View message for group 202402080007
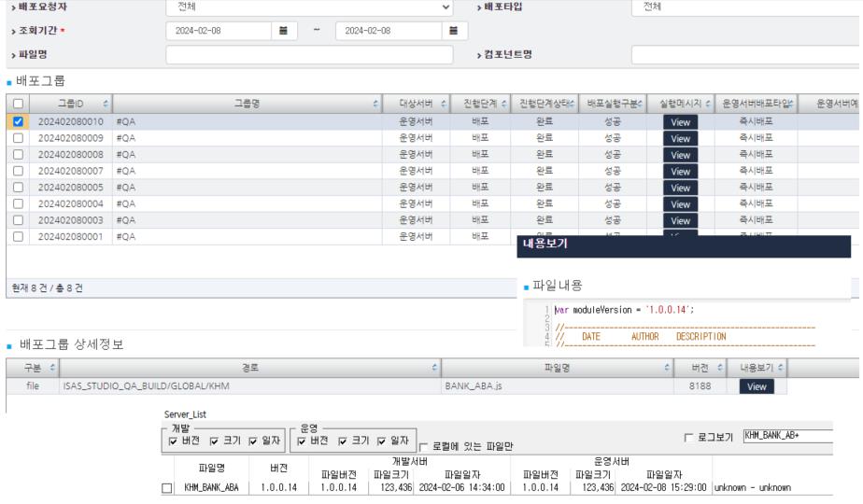Screen dimensions: 863x504 click(680, 172)
